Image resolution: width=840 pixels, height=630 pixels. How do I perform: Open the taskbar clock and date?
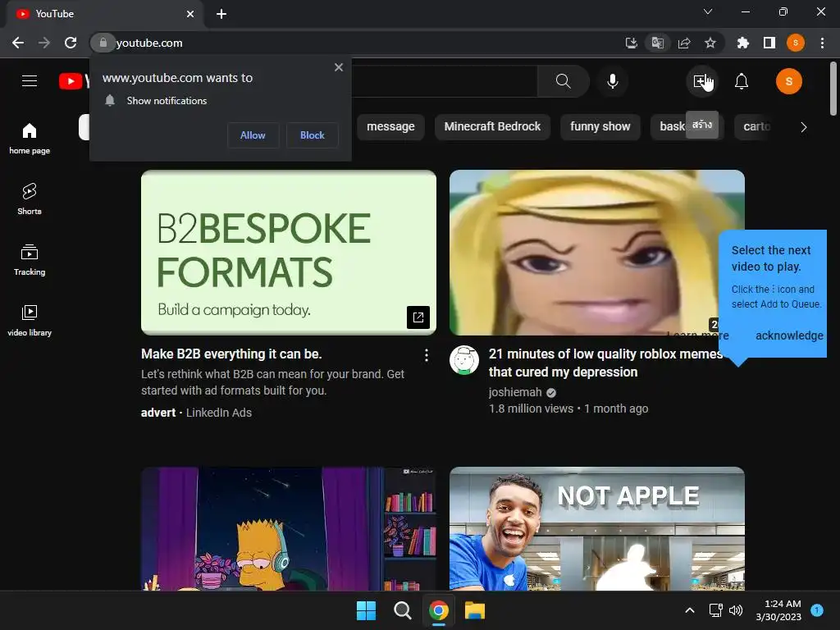tap(778, 610)
